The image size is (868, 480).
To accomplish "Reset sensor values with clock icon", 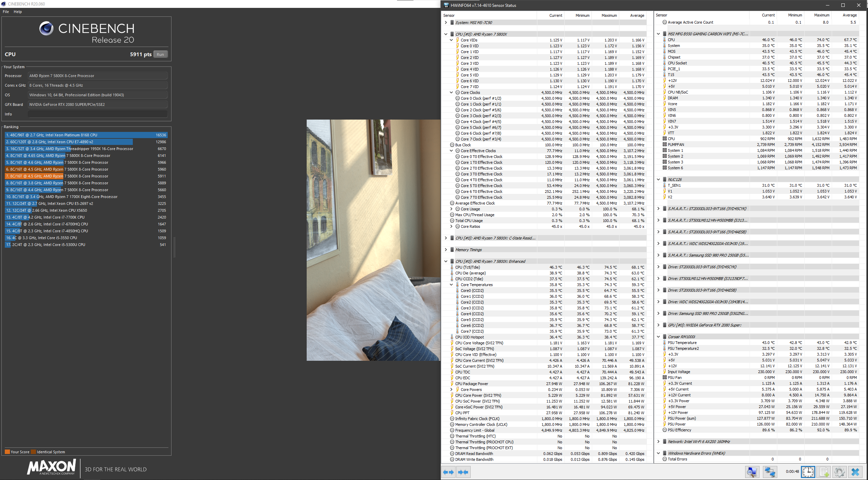I will click(808, 472).
